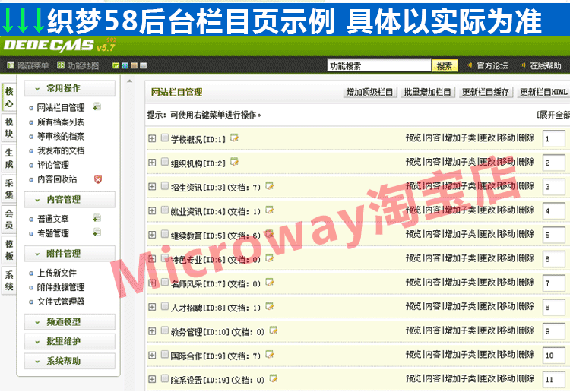
Task: Open 所有档案列表 in the sidebar
Action: click(x=61, y=122)
